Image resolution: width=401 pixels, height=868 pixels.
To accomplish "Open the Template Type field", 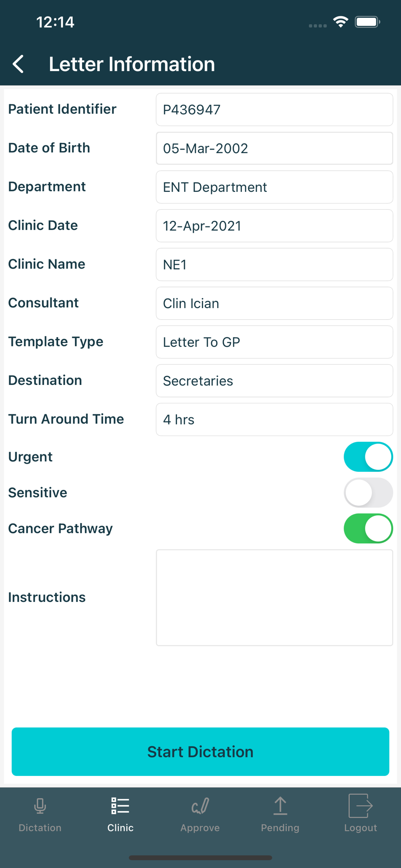I will coord(274,342).
